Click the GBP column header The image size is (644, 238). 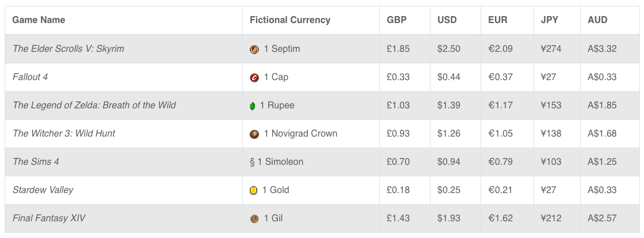click(x=397, y=20)
